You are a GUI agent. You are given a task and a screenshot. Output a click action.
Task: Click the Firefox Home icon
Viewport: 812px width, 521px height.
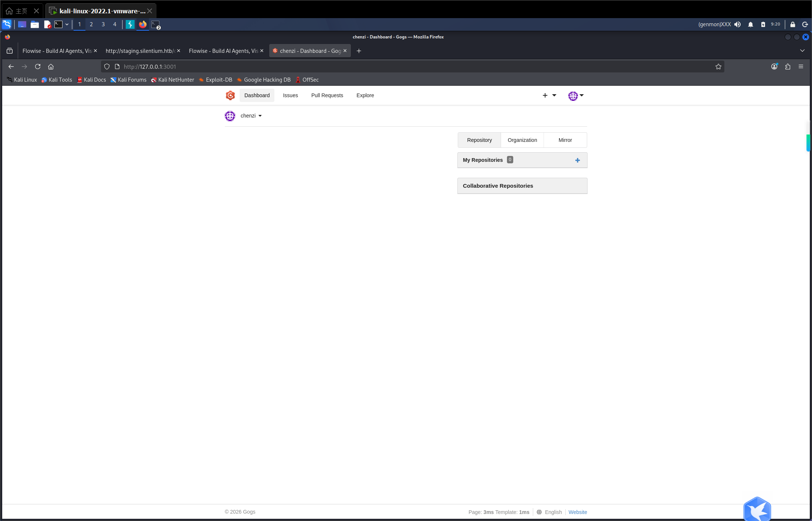[51, 67]
